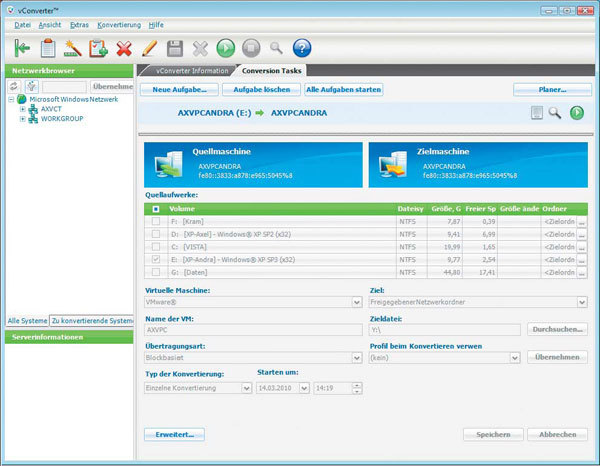Start the AXVPCANDRA task with its green play icon

tap(577, 113)
